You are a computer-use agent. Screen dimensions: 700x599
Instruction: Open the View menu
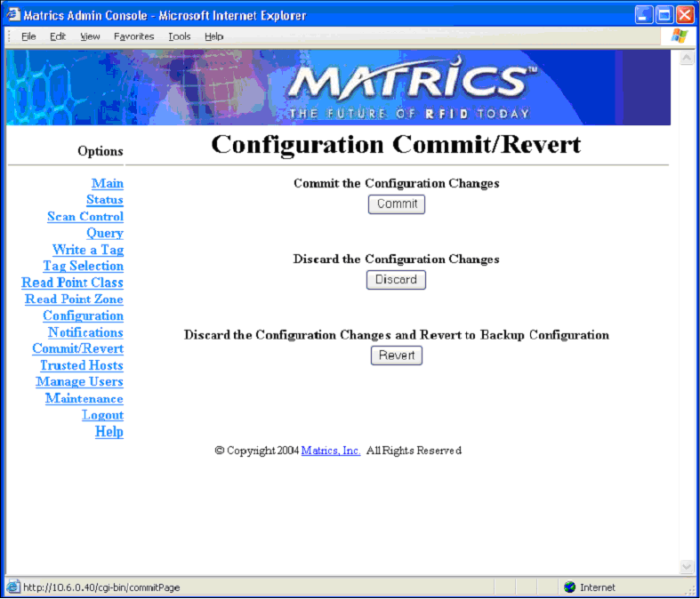pos(90,36)
